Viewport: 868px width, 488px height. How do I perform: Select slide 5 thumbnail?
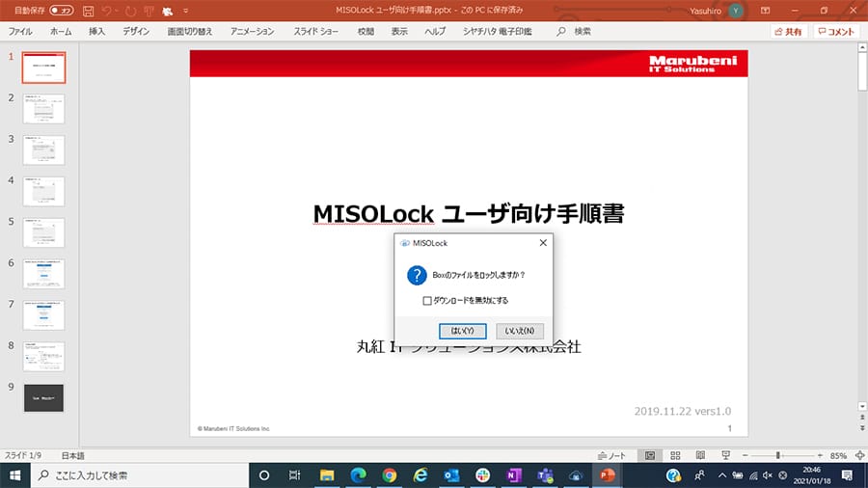click(x=43, y=232)
